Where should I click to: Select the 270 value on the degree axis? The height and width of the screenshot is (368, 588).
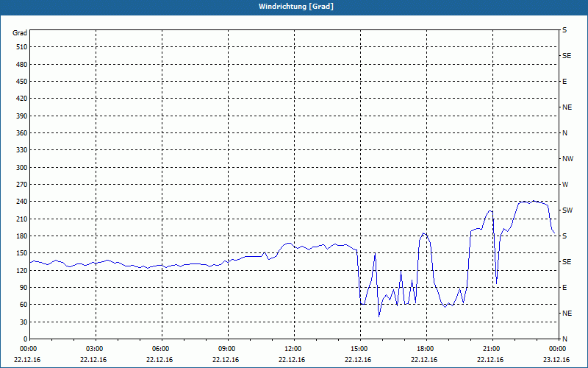(x=21, y=185)
